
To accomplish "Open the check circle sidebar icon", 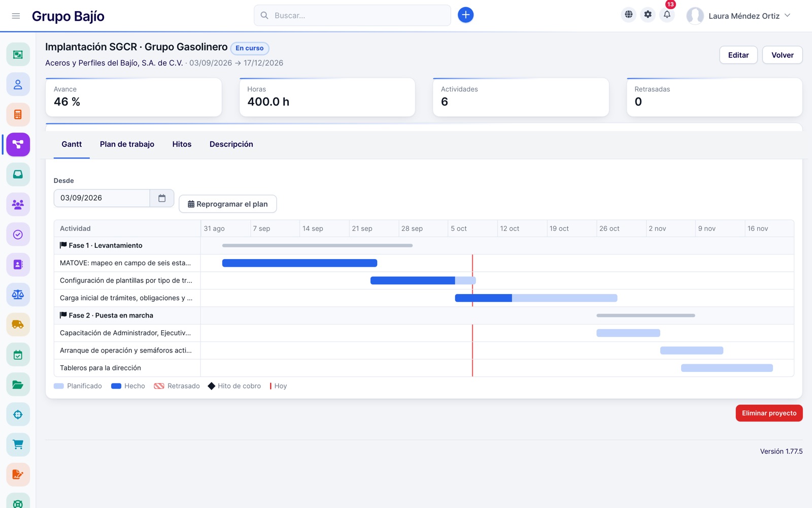I will point(18,234).
